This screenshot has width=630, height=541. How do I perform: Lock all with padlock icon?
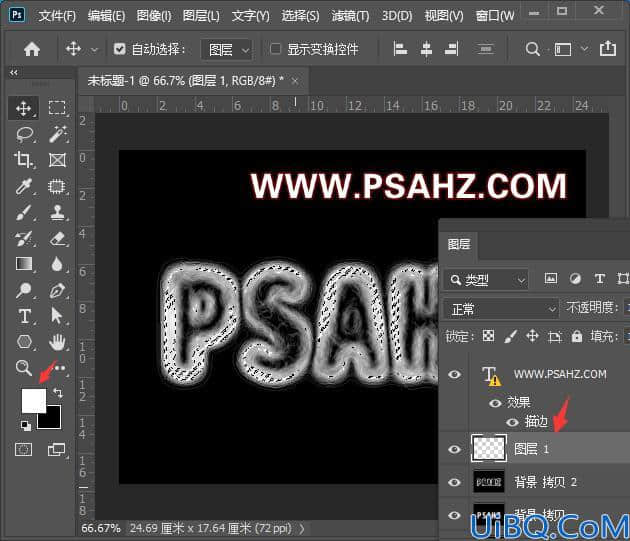(x=577, y=336)
